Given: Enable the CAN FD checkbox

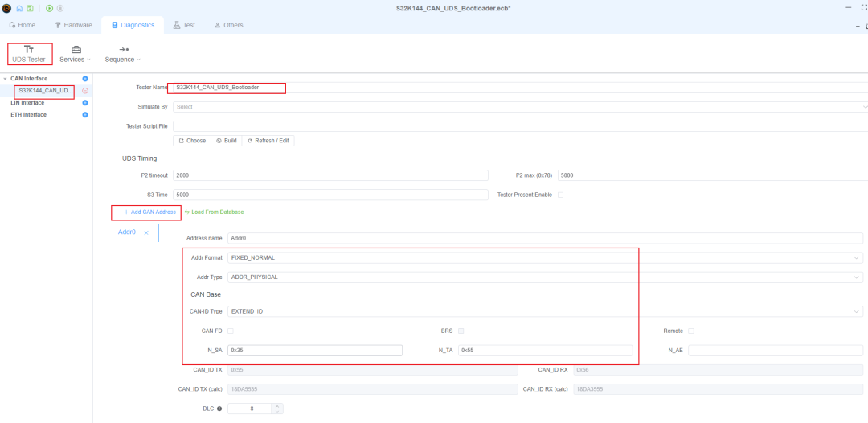Looking at the screenshot, I should [x=231, y=331].
